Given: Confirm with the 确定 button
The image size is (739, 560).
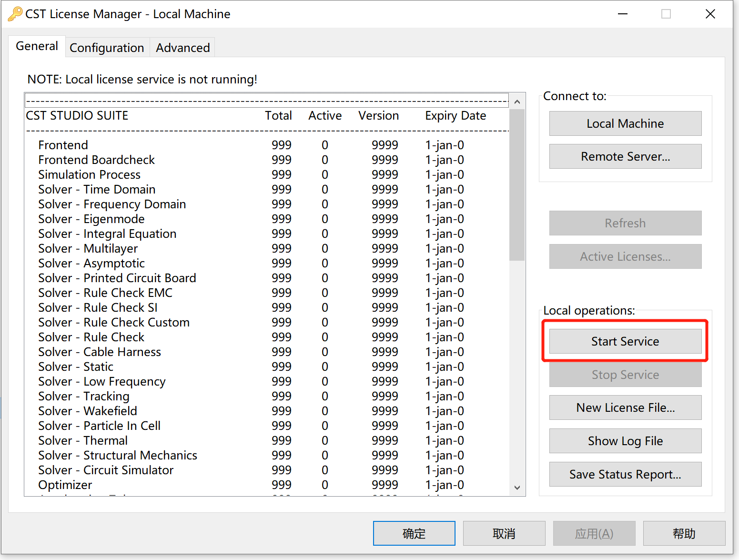Looking at the screenshot, I should [x=414, y=533].
